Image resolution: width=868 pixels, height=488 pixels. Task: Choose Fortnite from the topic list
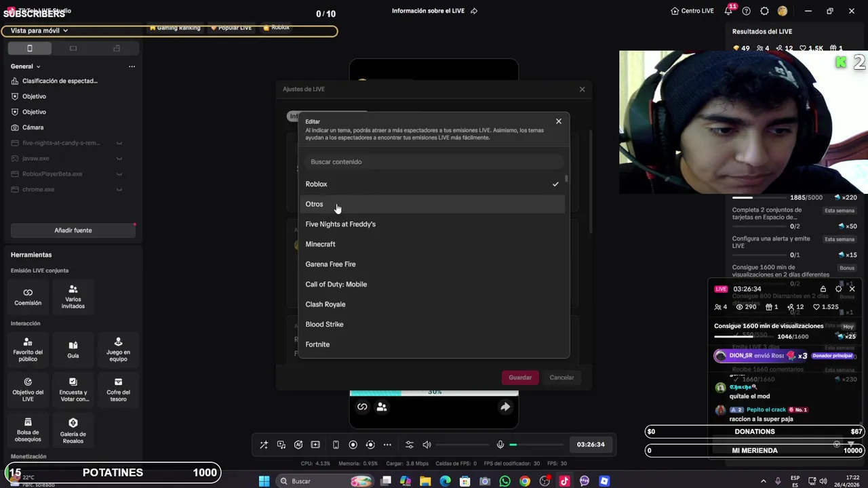pos(433,344)
